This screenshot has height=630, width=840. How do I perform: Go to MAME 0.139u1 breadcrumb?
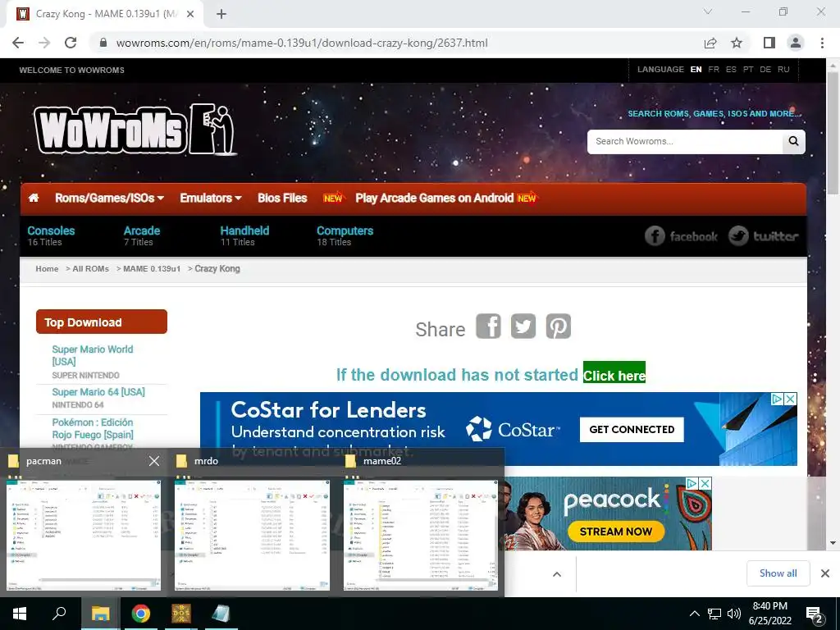[152, 268]
